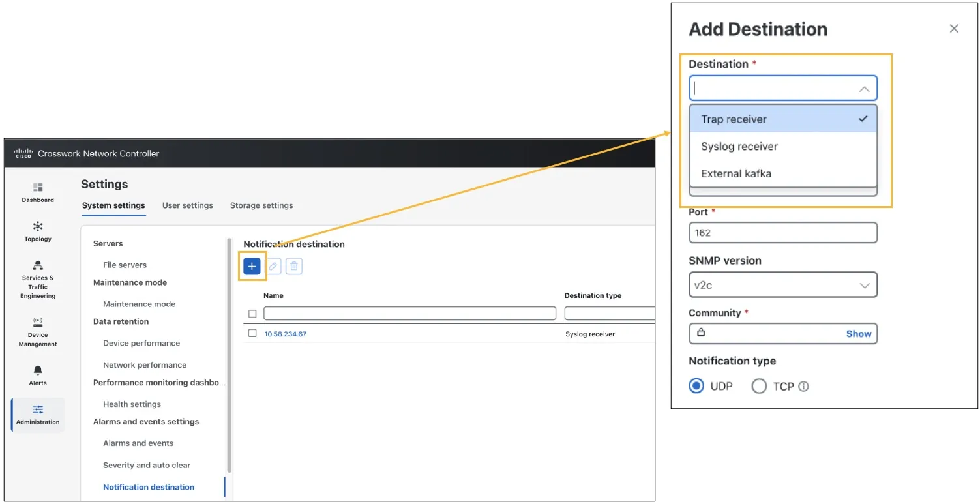Open the Dashboard icon in sidebar

[38, 187]
